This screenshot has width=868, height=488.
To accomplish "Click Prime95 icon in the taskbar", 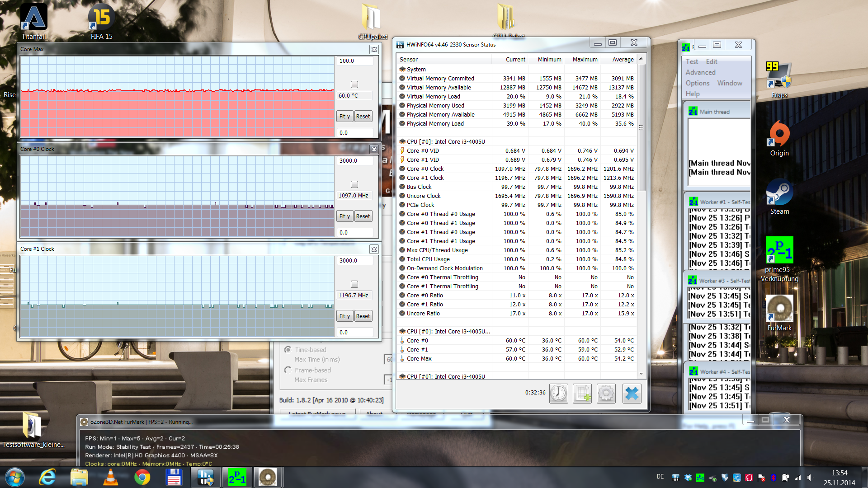I will 237,477.
